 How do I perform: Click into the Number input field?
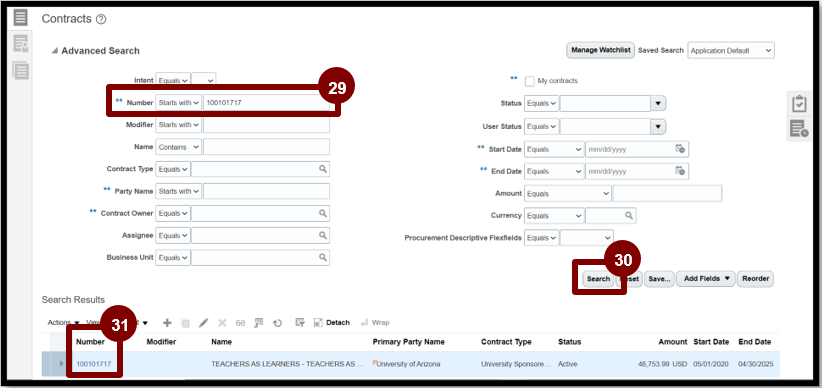coord(266,103)
